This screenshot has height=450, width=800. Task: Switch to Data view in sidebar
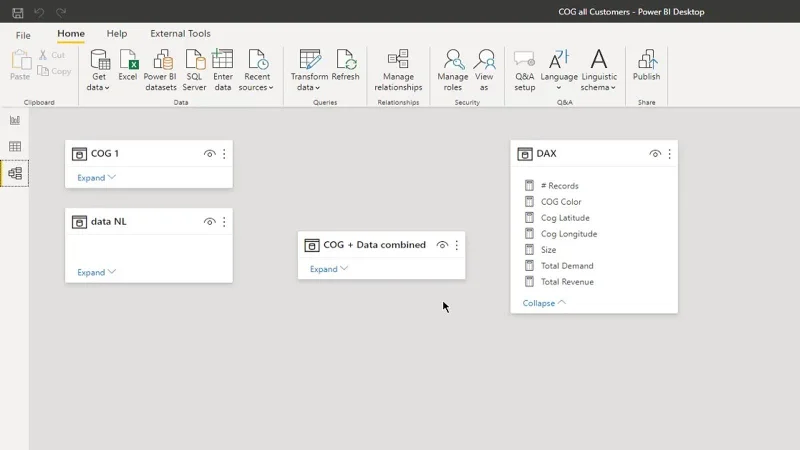tap(15, 146)
